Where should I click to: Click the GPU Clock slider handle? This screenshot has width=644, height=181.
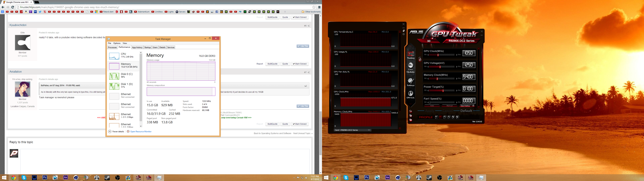(438, 55)
